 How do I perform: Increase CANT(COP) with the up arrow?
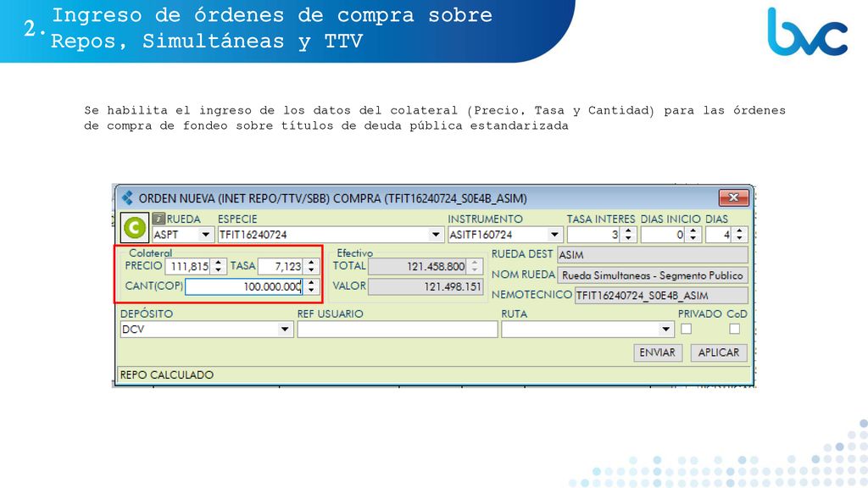(x=312, y=283)
